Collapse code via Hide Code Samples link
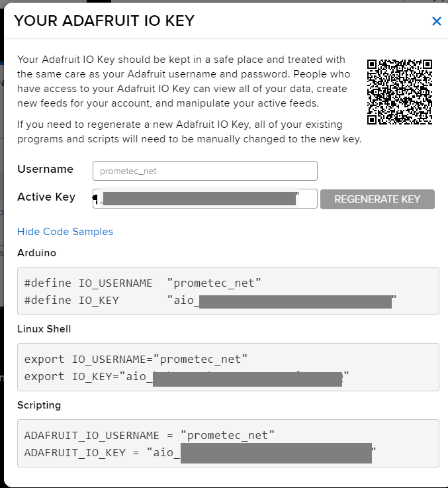 pos(65,232)
